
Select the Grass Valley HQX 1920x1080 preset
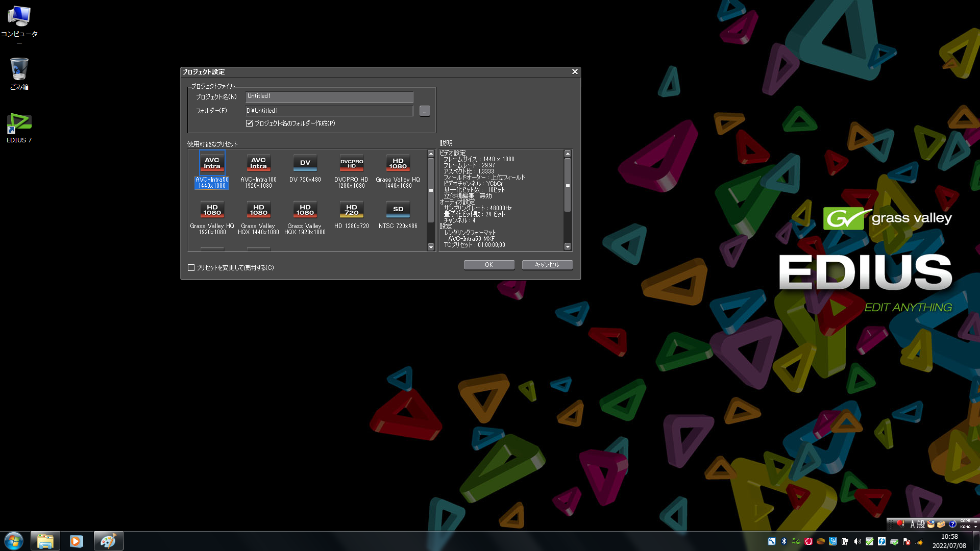click(x=305, y=217)
